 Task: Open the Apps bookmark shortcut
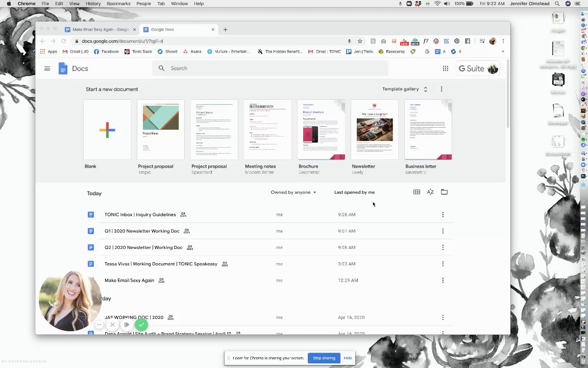[x=49, y=52]
